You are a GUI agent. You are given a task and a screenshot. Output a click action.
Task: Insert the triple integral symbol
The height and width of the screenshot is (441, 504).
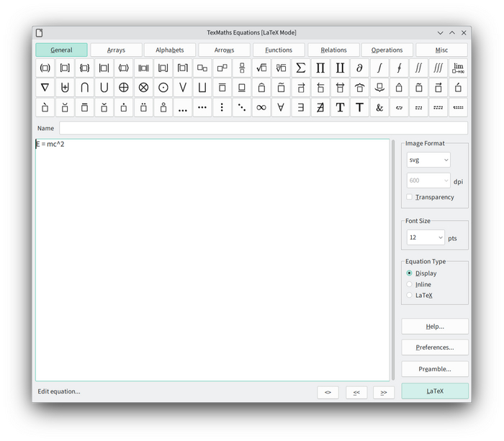pos(438,68)
